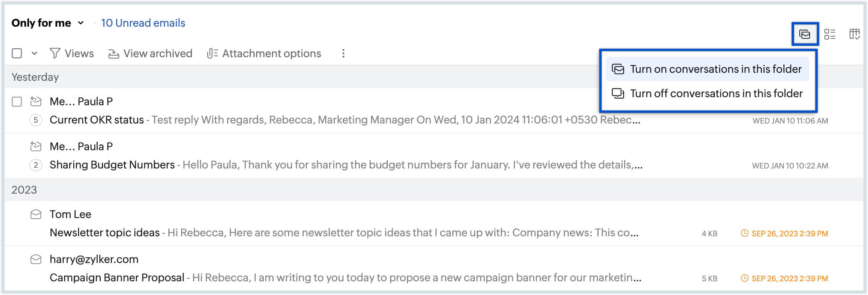Click the envelope icon beside harry@zylker.com

coord(36,260)
